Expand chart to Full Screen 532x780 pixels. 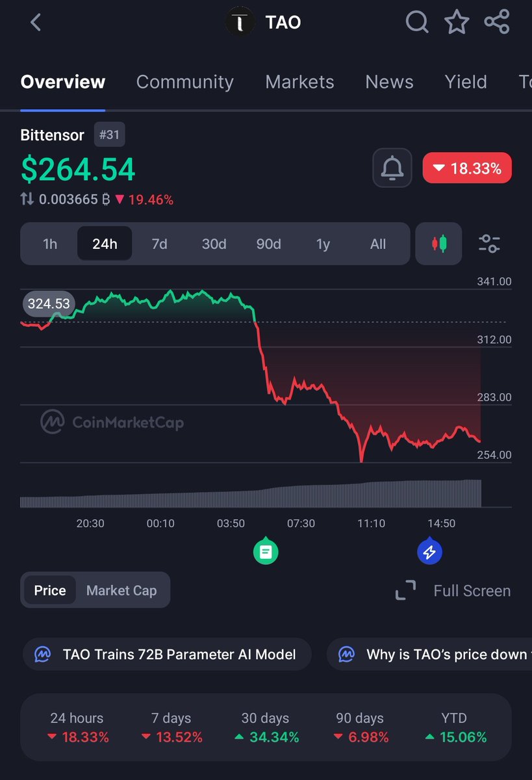(x=453, y=591)
